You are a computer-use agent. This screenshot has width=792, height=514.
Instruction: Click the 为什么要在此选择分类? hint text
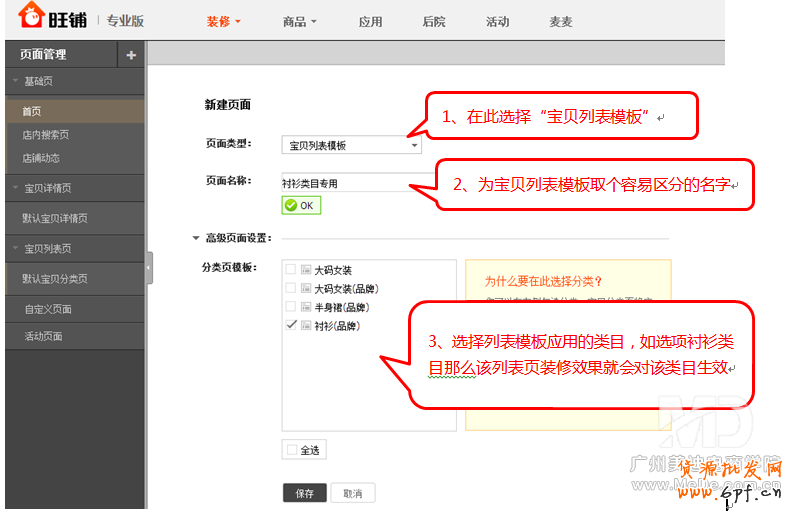click(543, 281)
